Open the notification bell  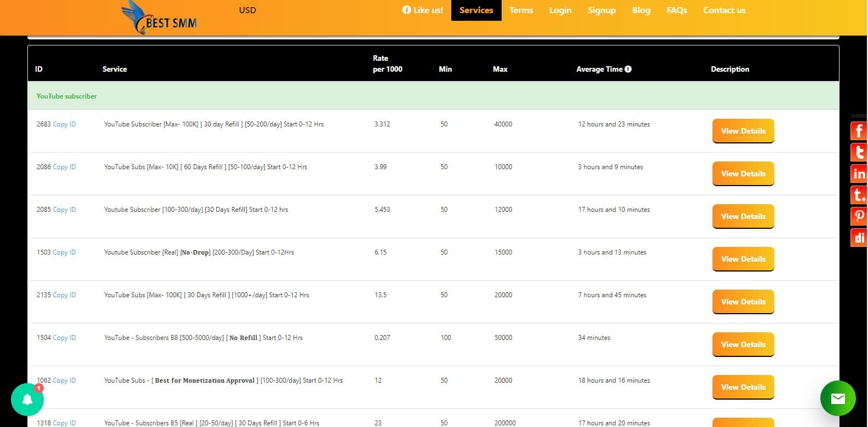click(27, 399)
